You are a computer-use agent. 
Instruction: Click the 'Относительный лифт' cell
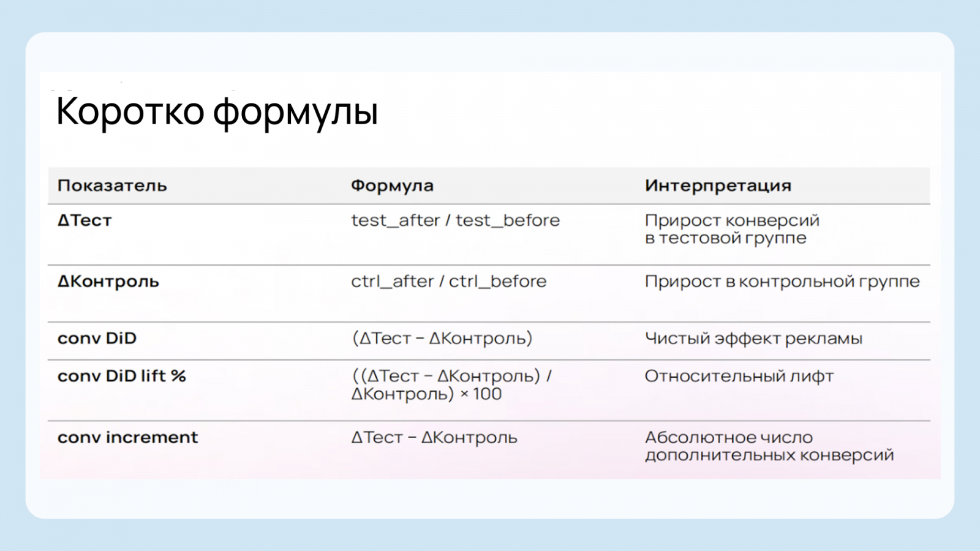coord(739,376)
